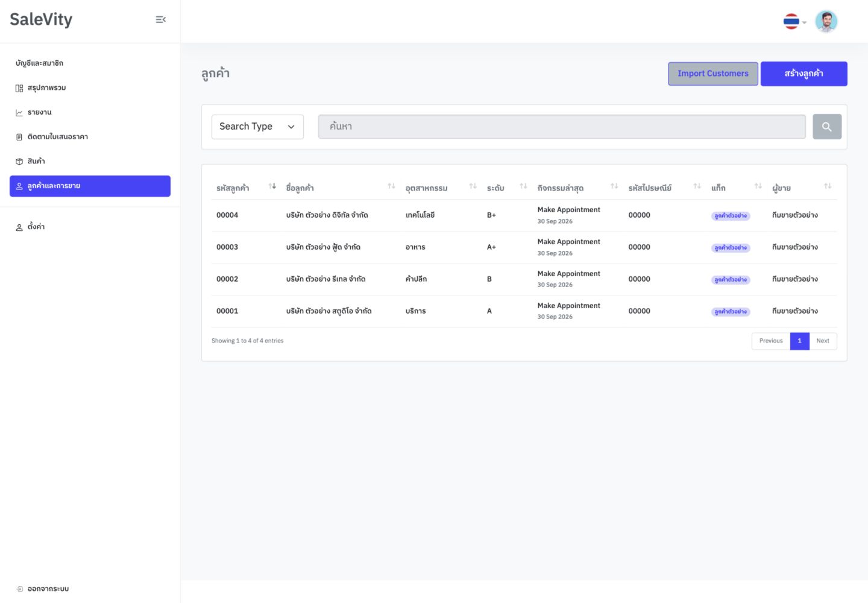The width and height of the screenshot is (868, 603).
Task: Click the สร้างลูกค้า button
Action: [804, 74]
